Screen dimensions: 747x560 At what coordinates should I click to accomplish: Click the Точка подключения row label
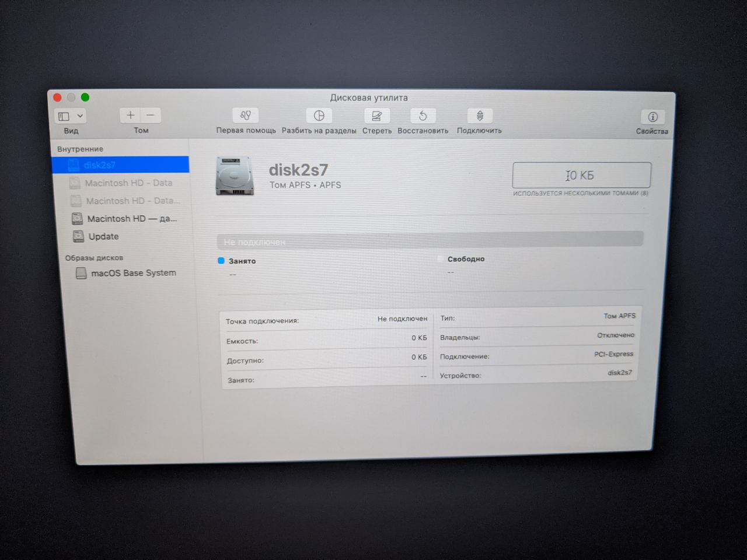(x=263, y=321)
